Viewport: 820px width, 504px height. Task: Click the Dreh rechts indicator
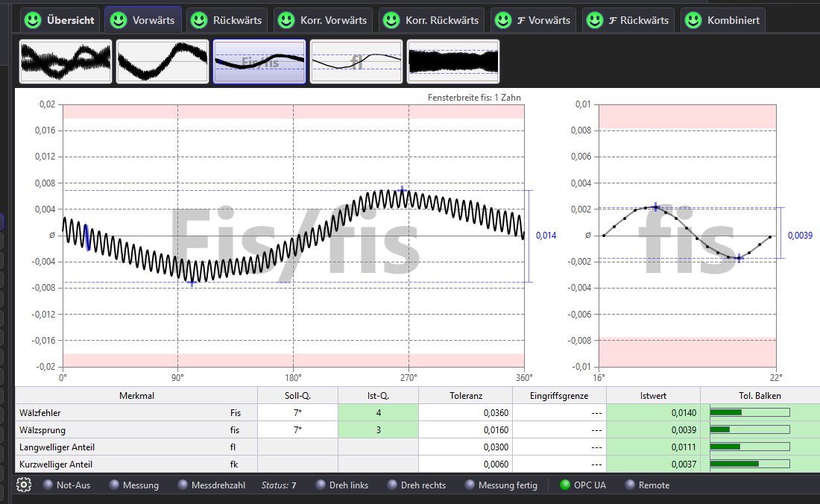click(x=392, y=485)
